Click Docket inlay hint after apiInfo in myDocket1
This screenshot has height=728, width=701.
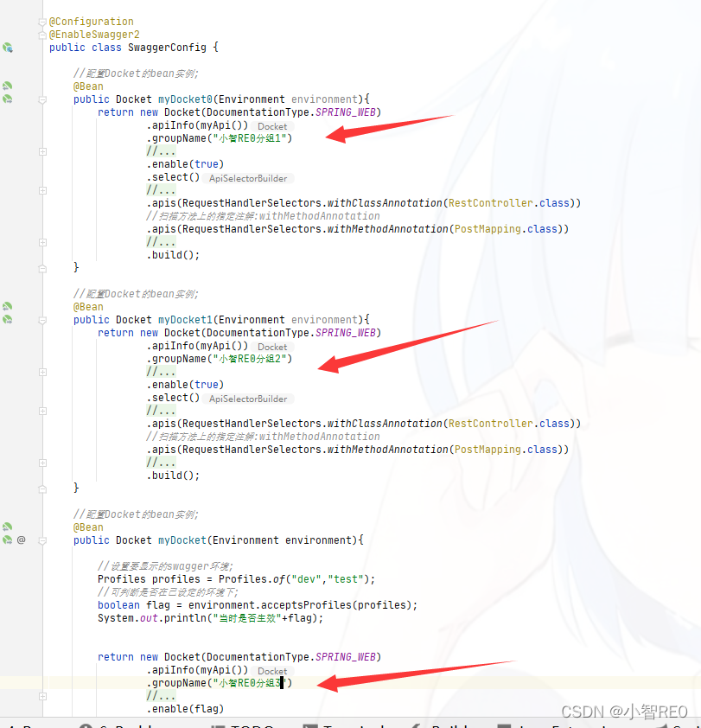click(272, 347)
